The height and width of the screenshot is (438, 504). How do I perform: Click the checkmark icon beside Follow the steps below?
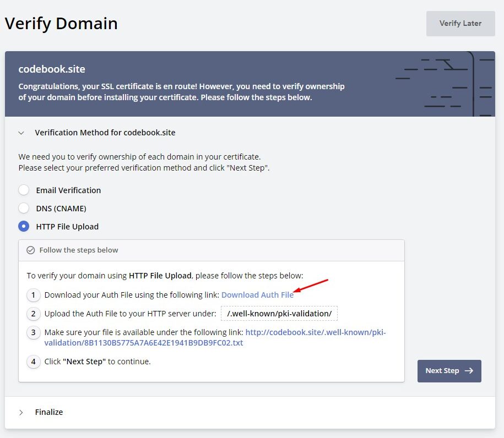click(x=30, y=250)
